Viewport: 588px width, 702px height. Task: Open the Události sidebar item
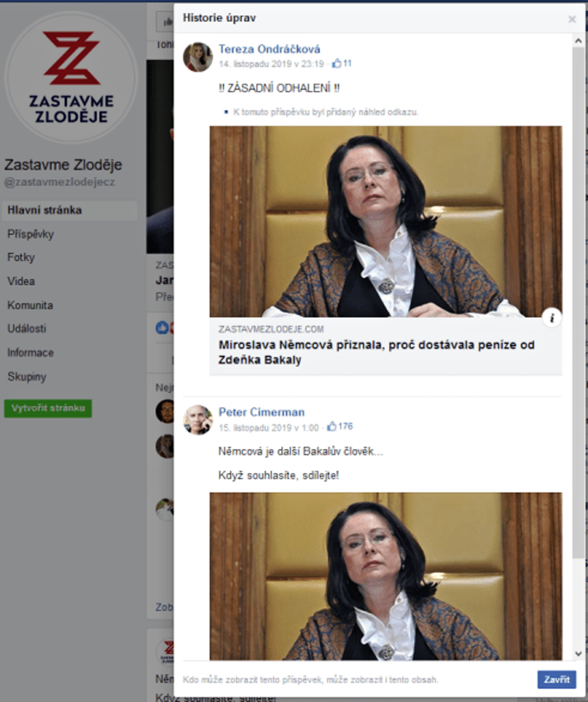tap(27, 328)
